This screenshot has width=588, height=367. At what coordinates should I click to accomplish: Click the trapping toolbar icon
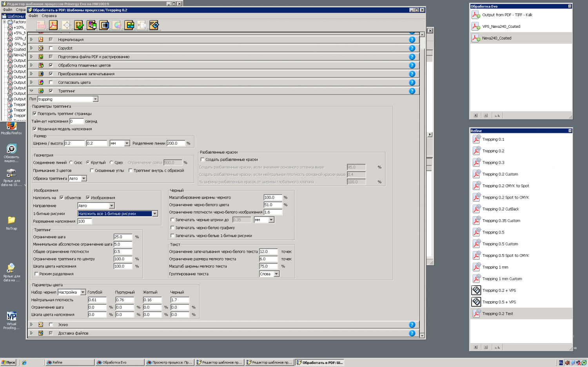[129, 25]
